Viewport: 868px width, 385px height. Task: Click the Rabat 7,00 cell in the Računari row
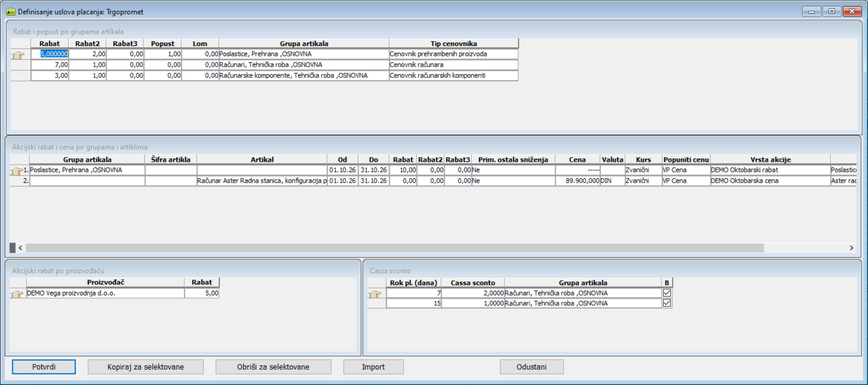(50, 65)
